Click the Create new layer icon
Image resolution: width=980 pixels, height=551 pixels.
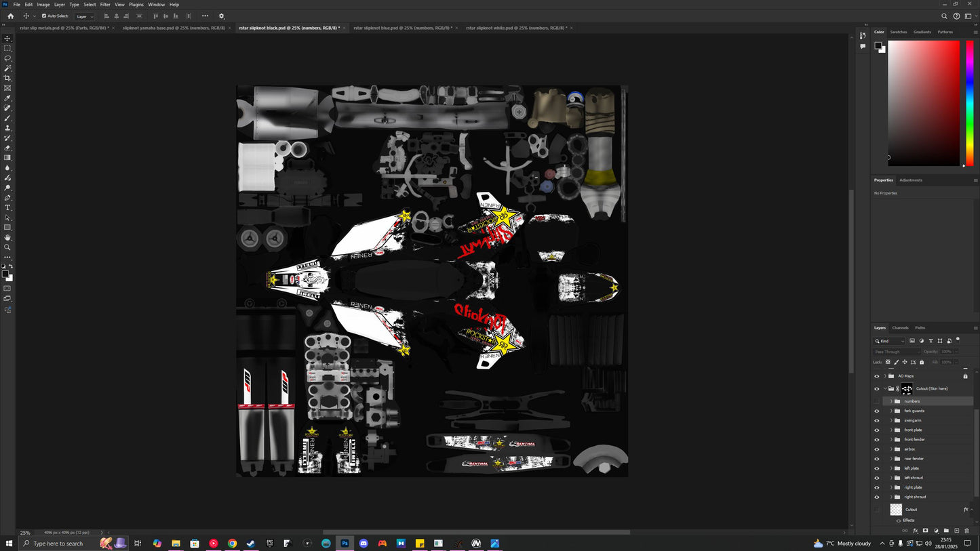(x=956, y=531)
